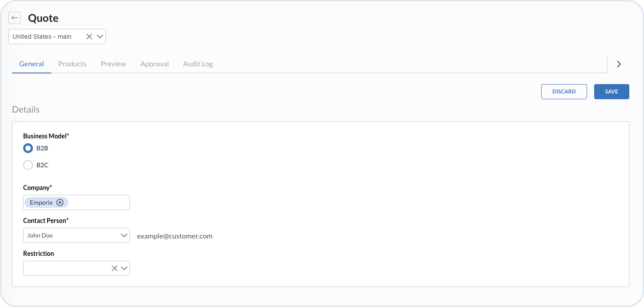Click the John Doe contact field
This screenshot has height=307, width=644.
click(x=77, y=235)
